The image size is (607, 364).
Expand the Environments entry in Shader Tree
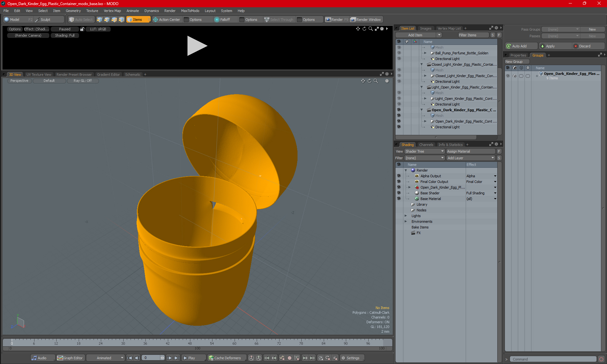tap(406, 221)
